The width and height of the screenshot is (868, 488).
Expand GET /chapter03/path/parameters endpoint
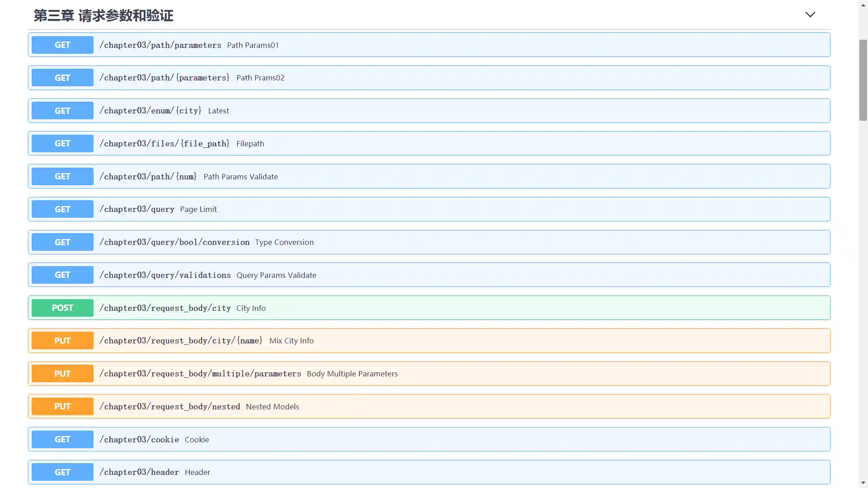[160, 45]
